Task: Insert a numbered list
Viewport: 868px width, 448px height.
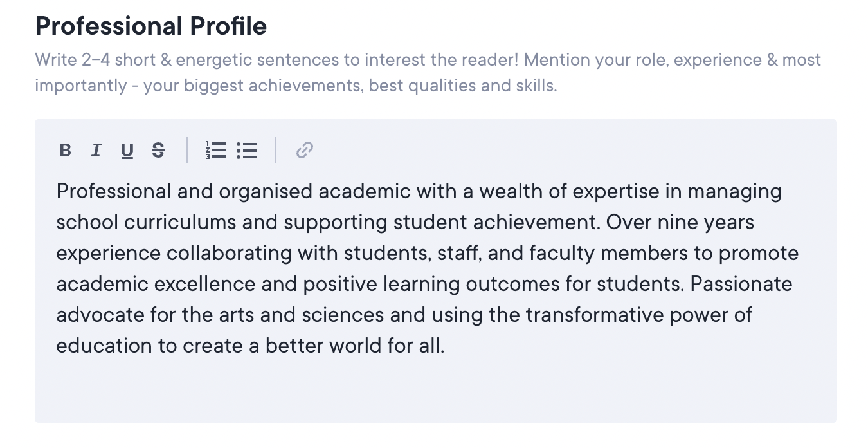Action: pos(216,151)
